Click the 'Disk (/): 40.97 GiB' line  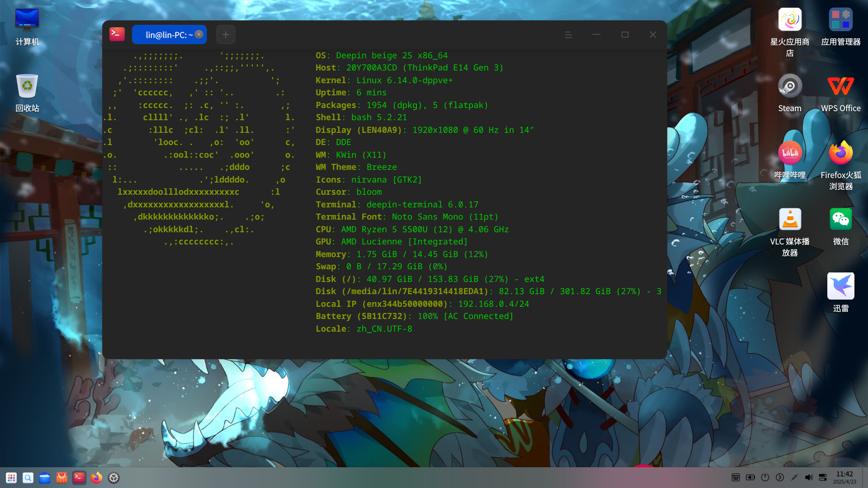click(429, 279)
